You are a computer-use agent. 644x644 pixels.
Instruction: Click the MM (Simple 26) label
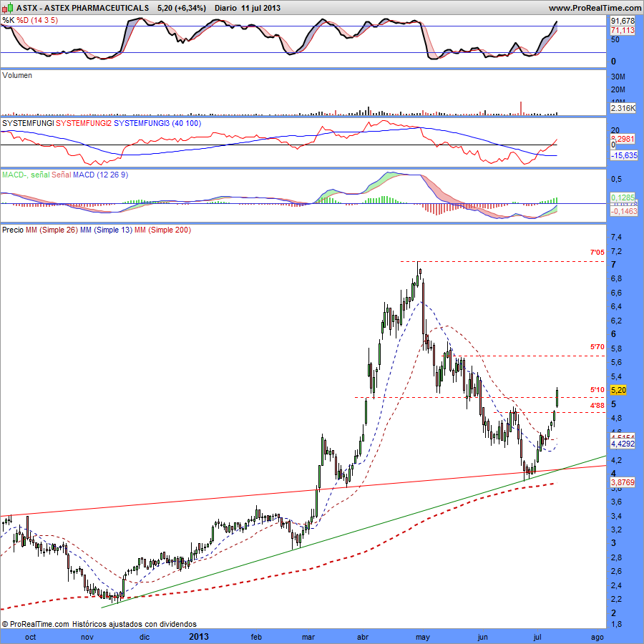click(x=52, y=230)
